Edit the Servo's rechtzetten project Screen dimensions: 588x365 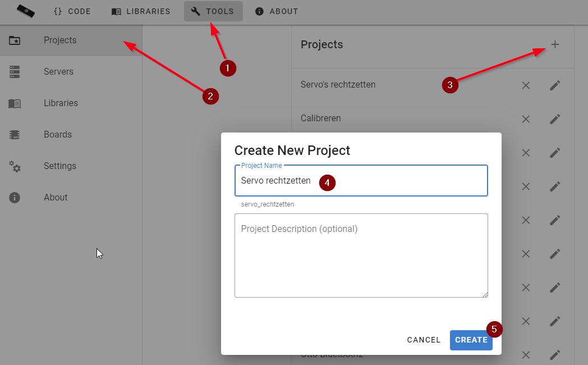click(555, 85)
